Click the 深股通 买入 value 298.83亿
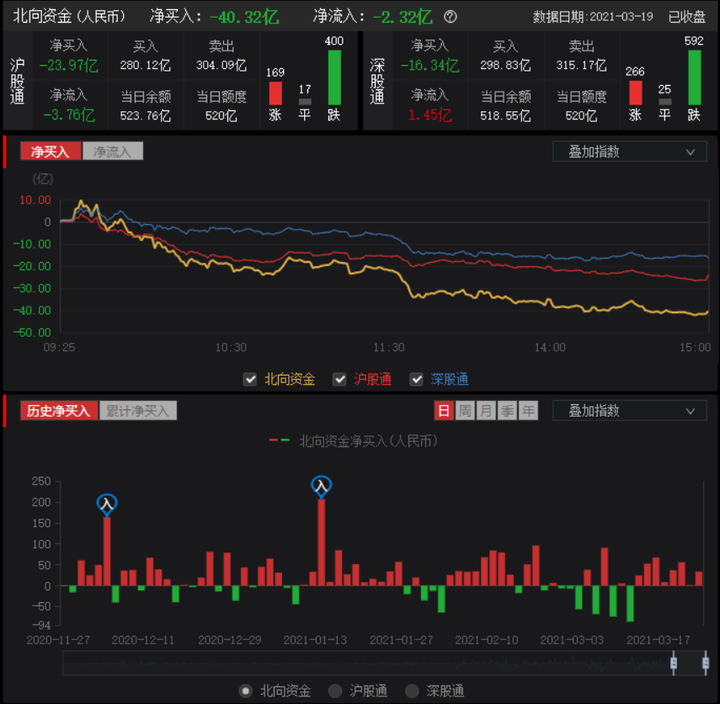 [506, 66]
